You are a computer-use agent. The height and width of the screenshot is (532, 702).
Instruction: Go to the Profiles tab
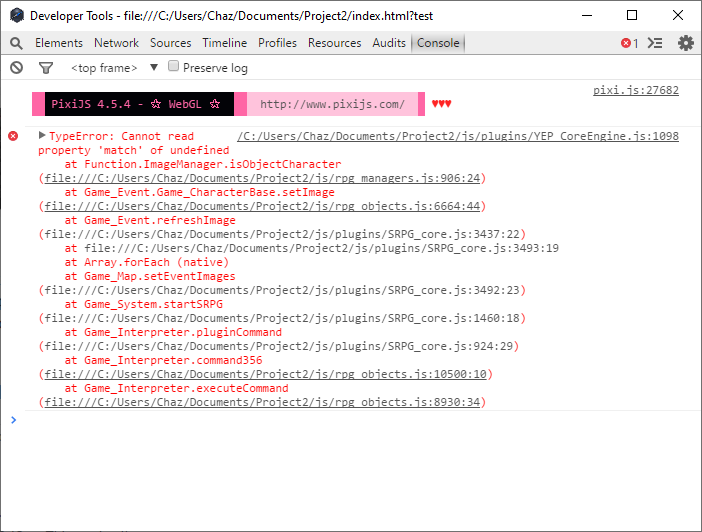coord(277,43)
